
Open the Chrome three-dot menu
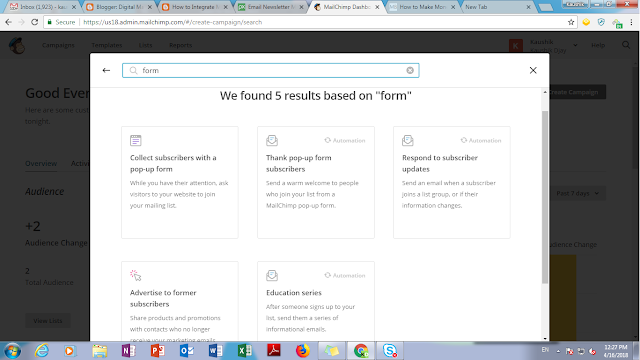631,22
